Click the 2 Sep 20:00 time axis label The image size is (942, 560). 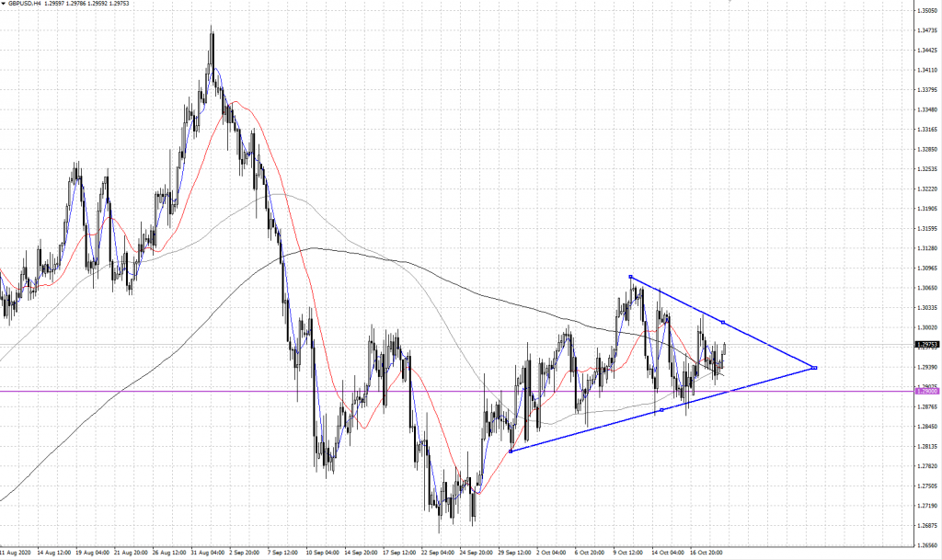[x=244, y=554]
